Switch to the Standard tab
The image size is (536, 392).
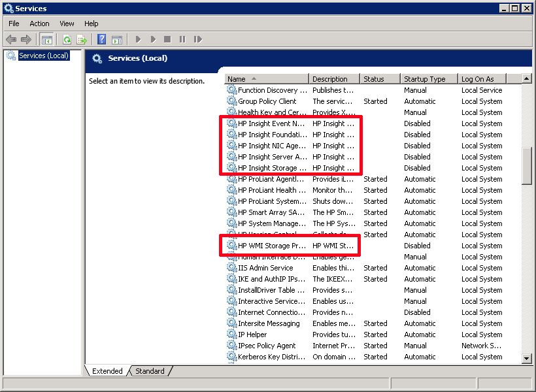pos(150,371)
